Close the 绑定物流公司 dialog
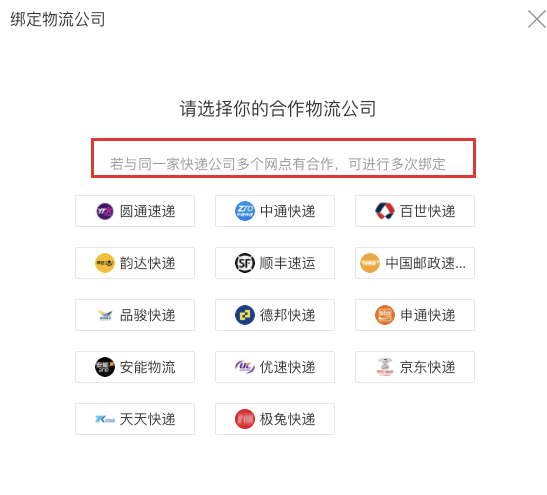The width and height of the screenshot is (547, 495). click(x=537, y=19)
